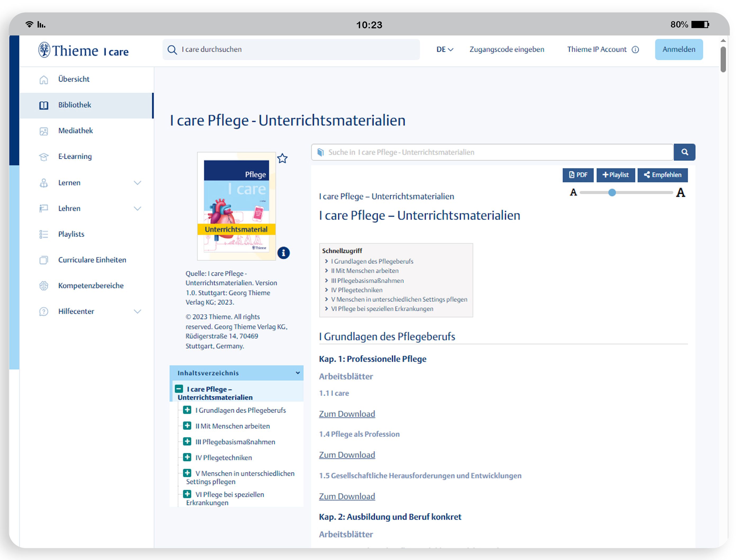This screenshot has width=742, height=560.
Task: Mark book as favorite with star icon
Action: pos(282,158)
